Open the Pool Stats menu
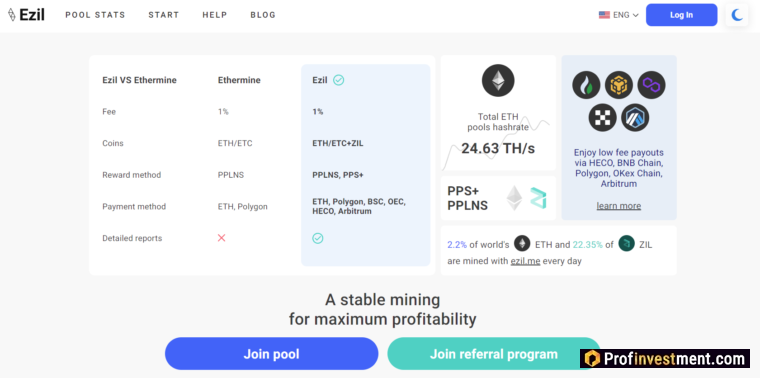This screenshot has width=760, height=378. (x=95, y=15)
